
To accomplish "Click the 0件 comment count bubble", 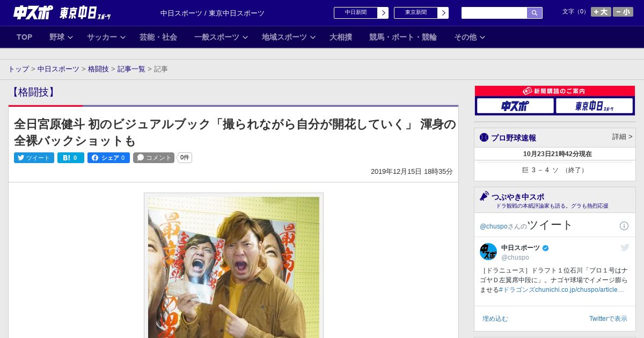I will click(x=185, y=158).
